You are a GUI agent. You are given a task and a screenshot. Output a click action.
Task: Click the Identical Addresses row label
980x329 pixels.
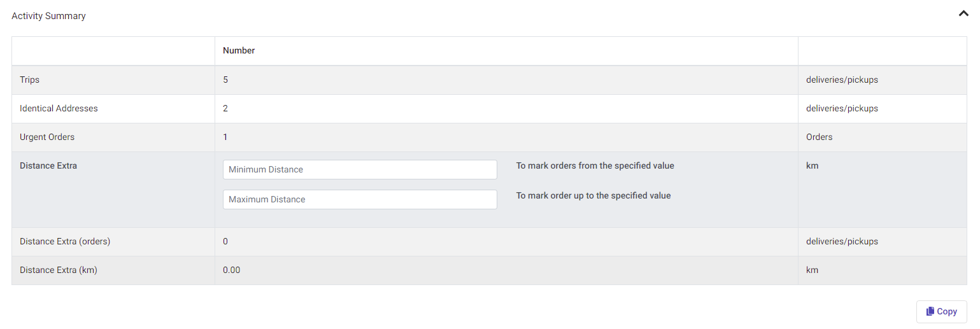tap(59, 108)
